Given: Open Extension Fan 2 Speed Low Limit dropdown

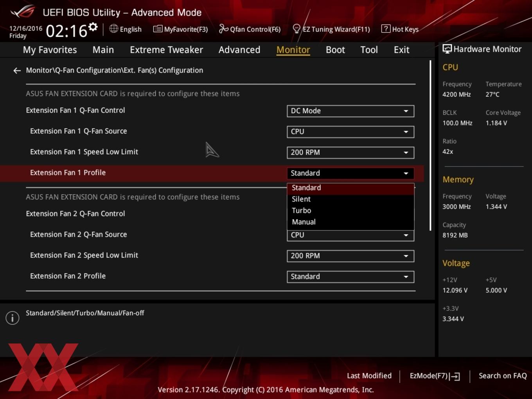Looking at the screenshot, I should click(x=350, y=256).
